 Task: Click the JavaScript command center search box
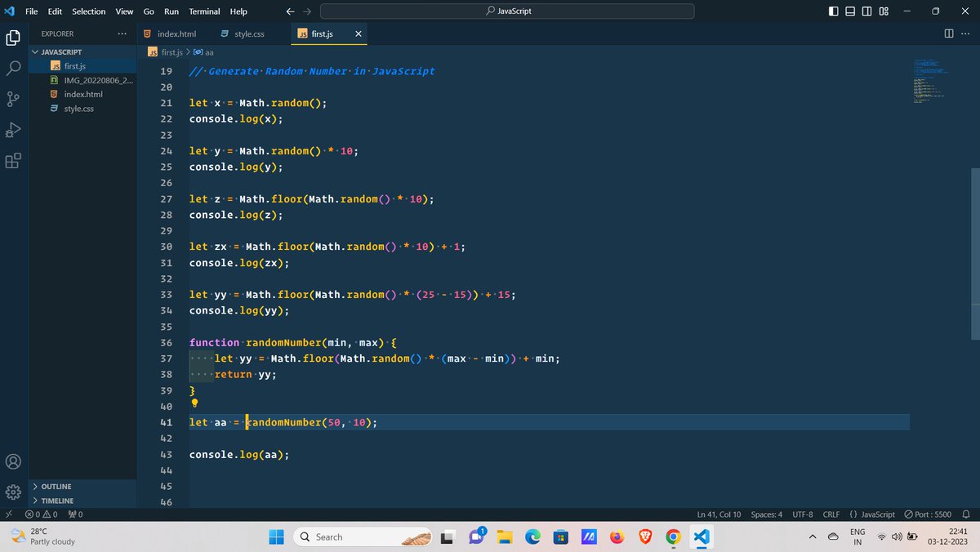tap(507, 11)
